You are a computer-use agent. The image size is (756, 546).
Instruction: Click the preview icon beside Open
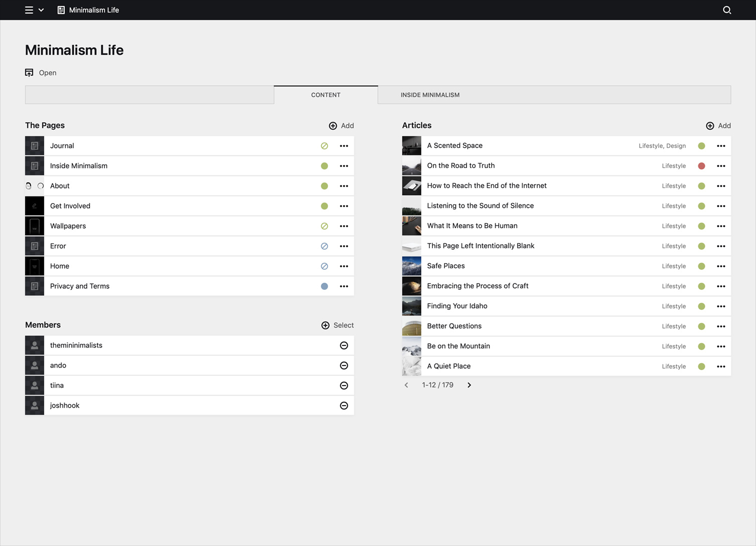pyautogui.click(x=29, y=72)
